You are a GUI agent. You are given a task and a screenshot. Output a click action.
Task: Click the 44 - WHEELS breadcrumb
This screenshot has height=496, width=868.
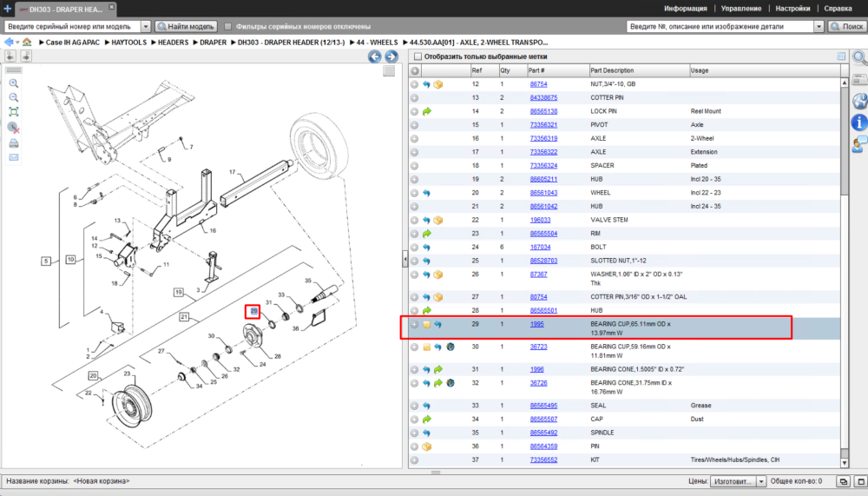(377, 42)
